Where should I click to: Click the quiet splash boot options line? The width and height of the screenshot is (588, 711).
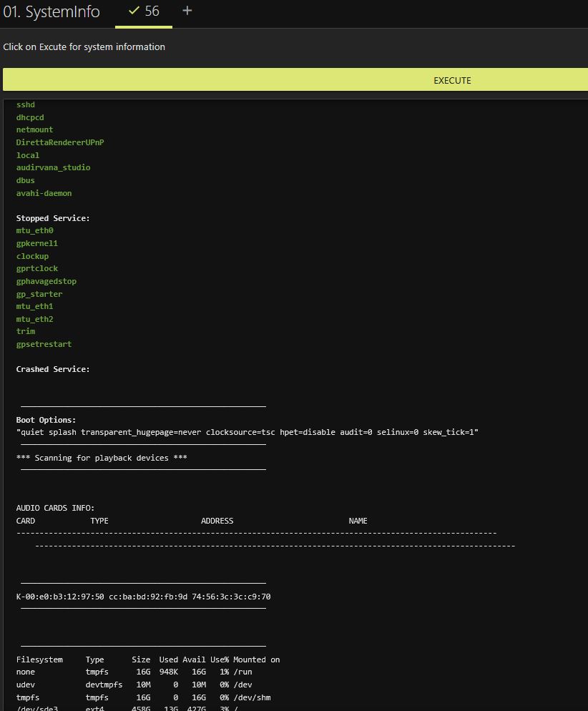[248, 432]
